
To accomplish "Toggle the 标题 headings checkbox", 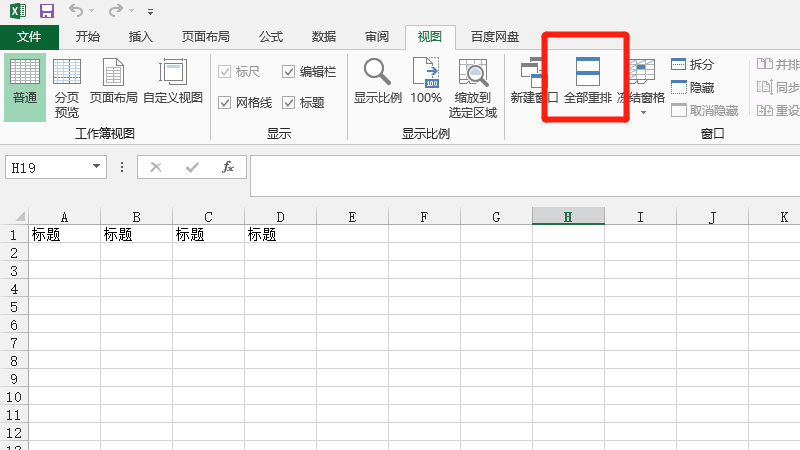I will (289, 103).
